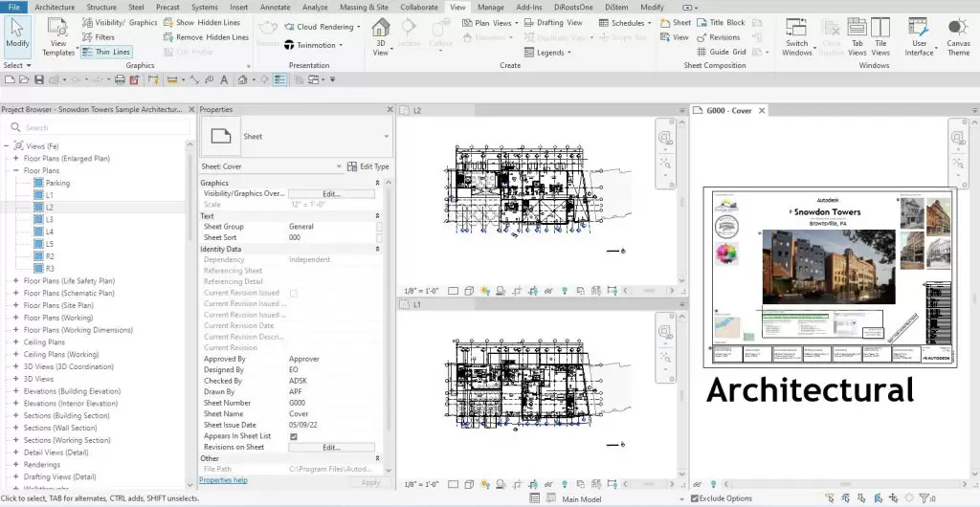Toggle the Exclude Options checkbox
The width and height of the screenshot is (980, 507).
[696, 498]
